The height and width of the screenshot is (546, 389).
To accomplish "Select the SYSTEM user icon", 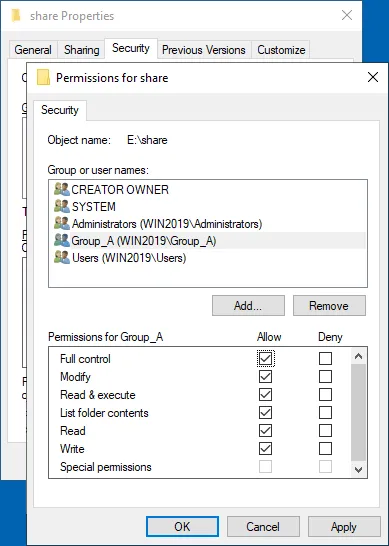I will 62,206.
